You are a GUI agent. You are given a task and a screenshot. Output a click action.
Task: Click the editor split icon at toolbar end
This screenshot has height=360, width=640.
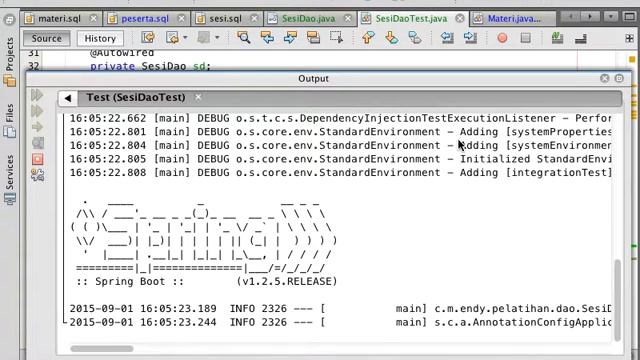pos(629,38)
